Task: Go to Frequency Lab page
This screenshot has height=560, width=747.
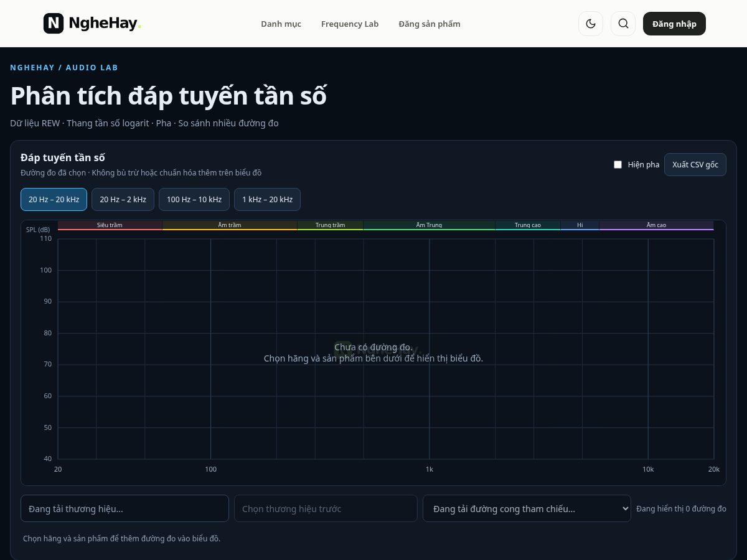Action: (350, 24)
